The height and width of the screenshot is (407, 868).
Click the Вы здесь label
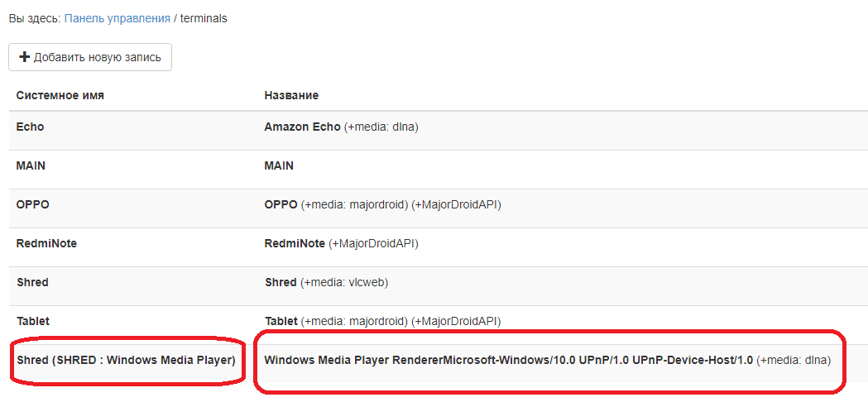pos(33,18)
